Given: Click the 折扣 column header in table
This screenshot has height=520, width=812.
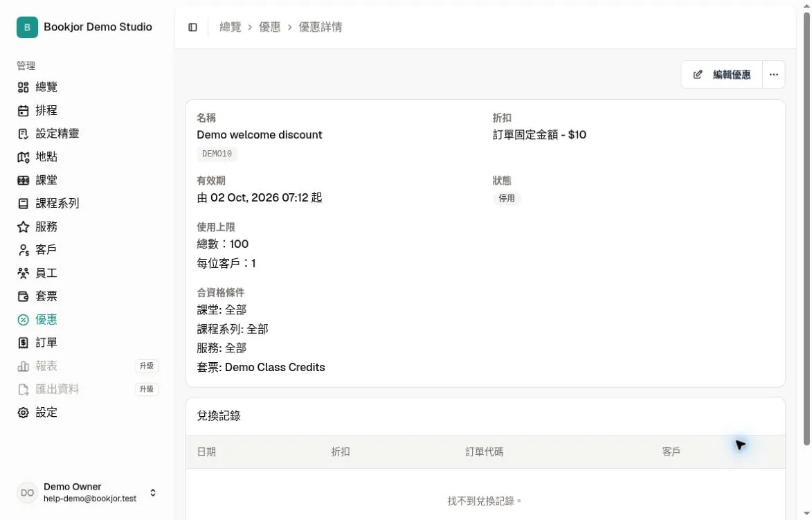Looking at the screenshot, I should pyautogui.click(x=340, y=452).
